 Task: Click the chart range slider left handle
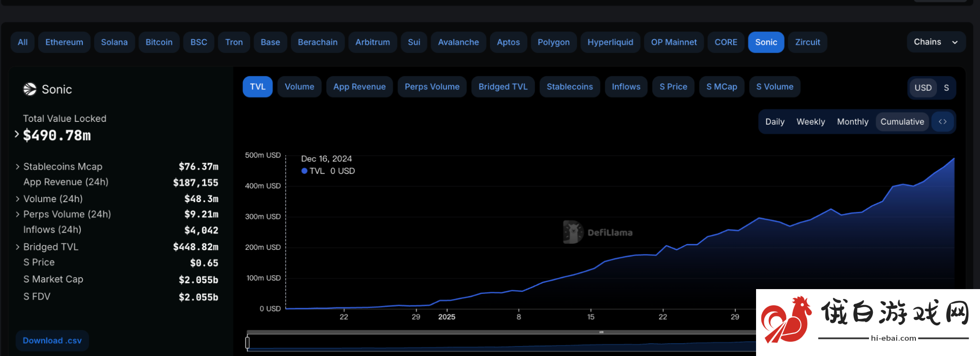click(247, 343)
